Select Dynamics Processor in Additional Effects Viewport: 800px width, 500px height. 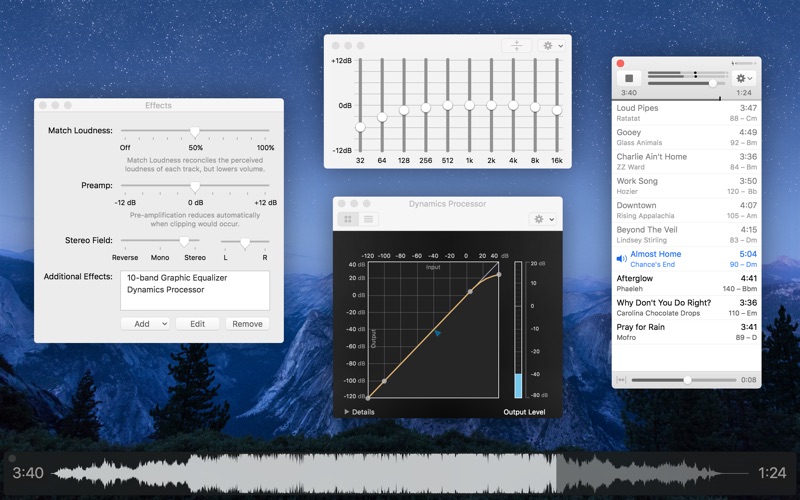coord(166,290)
